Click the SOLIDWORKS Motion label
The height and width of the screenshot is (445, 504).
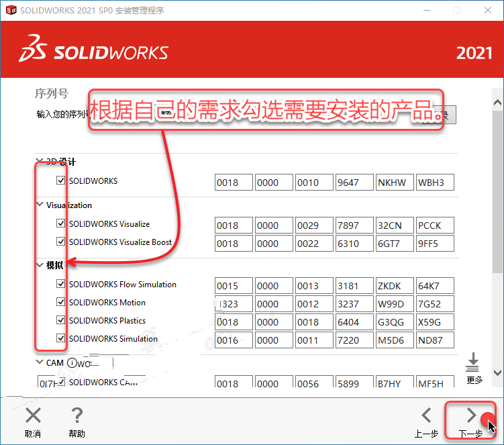pyautogui.click(x=107, y=303)
